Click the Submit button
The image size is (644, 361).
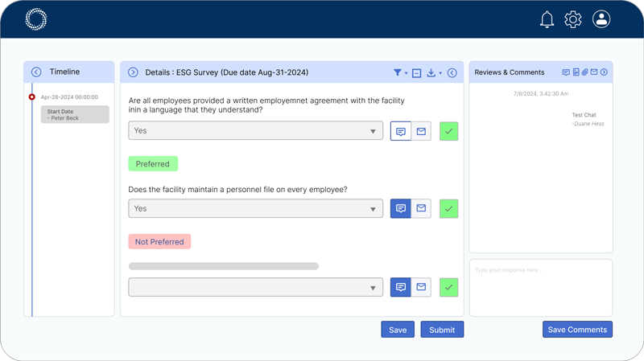(442, 330)
